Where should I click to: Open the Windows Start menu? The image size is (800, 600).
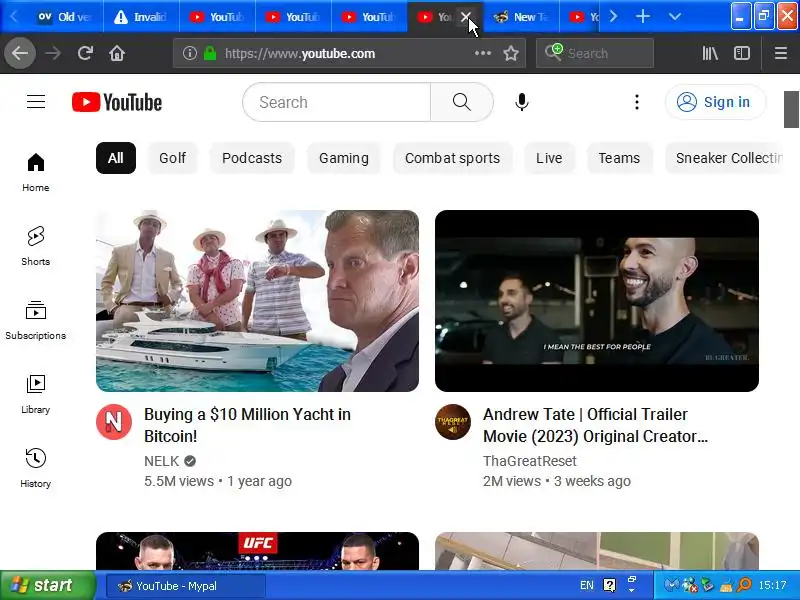[x=47, y=585]
